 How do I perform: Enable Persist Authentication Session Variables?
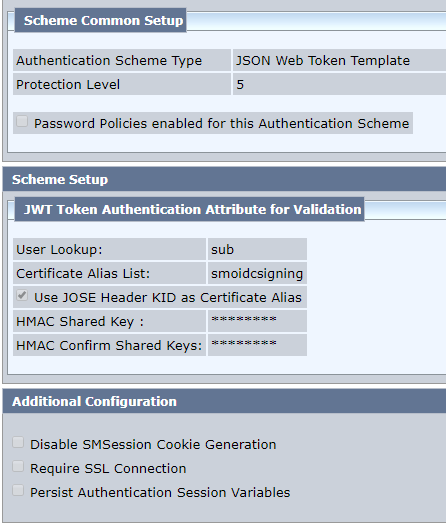pos(18,491)
